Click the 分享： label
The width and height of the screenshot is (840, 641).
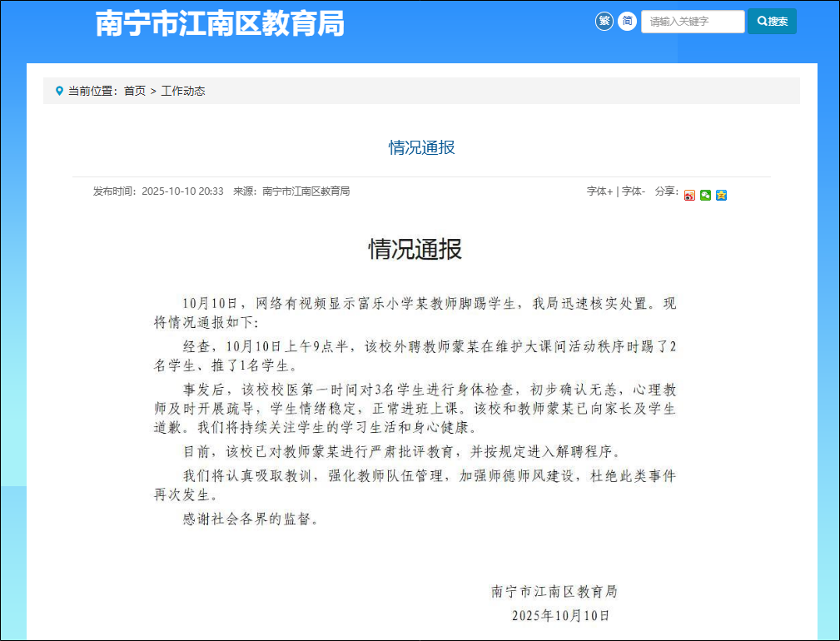point(667,191)
